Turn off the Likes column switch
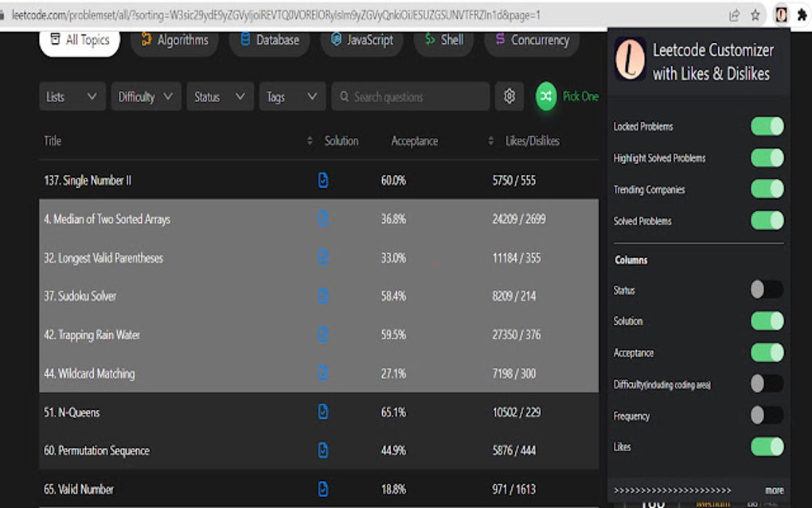 point(767,447)
